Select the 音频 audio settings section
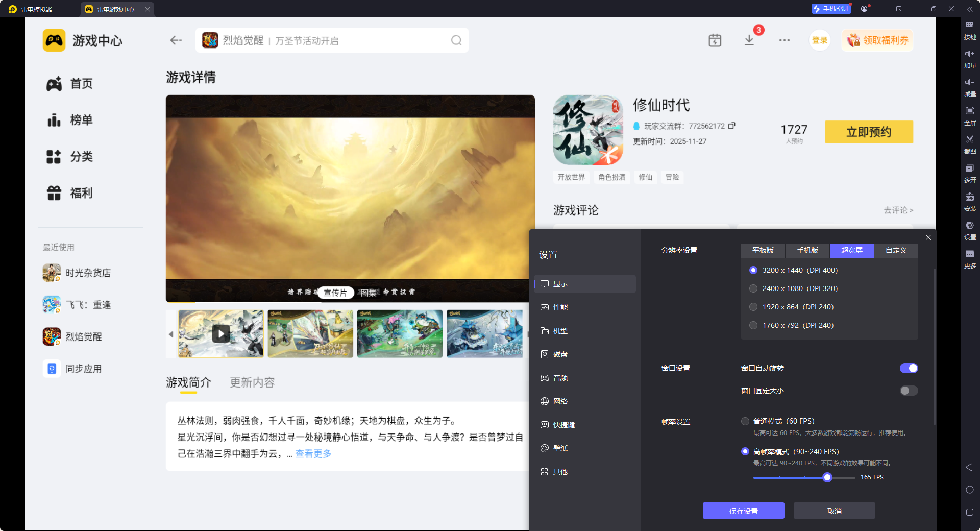Screen dimensions: 980x531 (x=559, y=377)
